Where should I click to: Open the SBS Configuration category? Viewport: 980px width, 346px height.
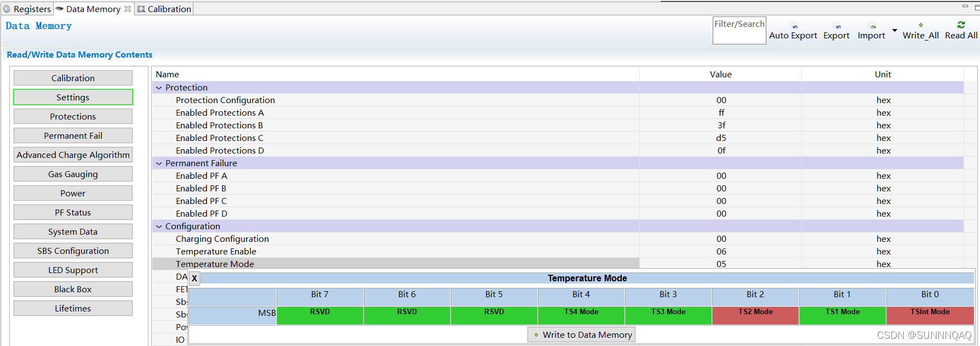pyautogui.click(x=73, y=251)
